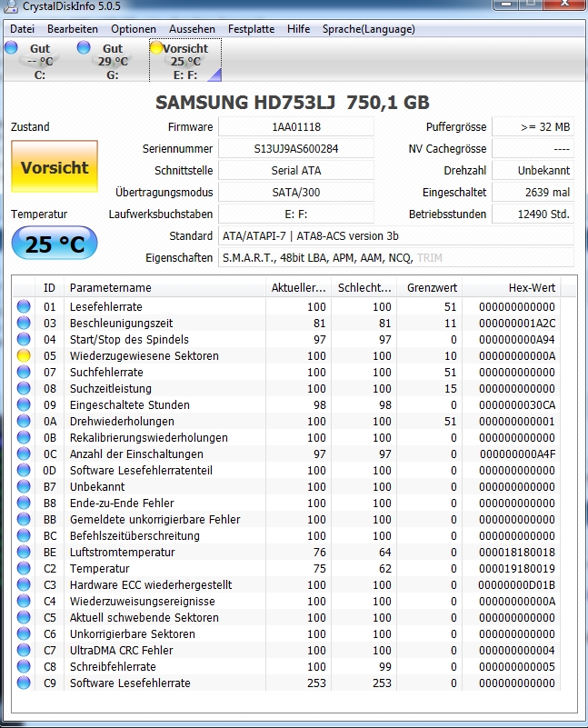This screenshot has width=588, height=728.
Task: Click the status icon for Gemeldete unkorrigierbare Fehler
Action: (24, 519)
